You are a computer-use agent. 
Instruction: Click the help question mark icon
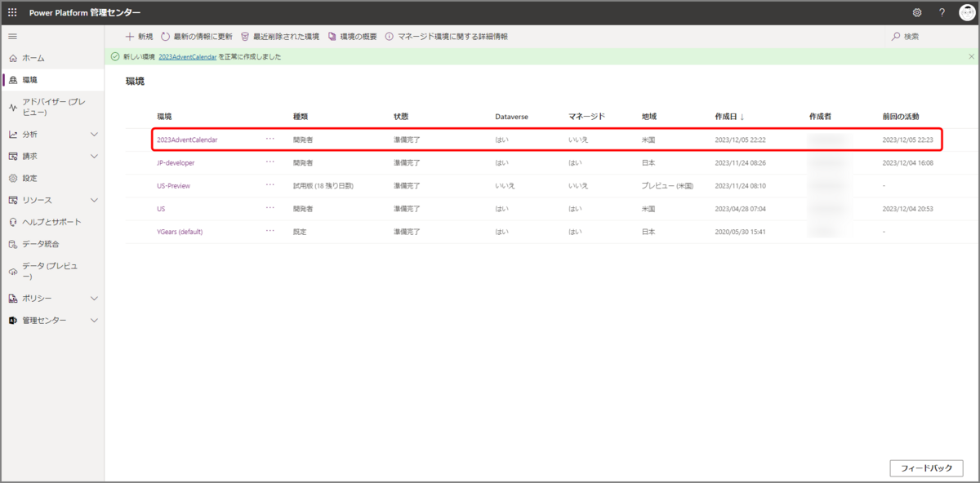click(942, 13)
